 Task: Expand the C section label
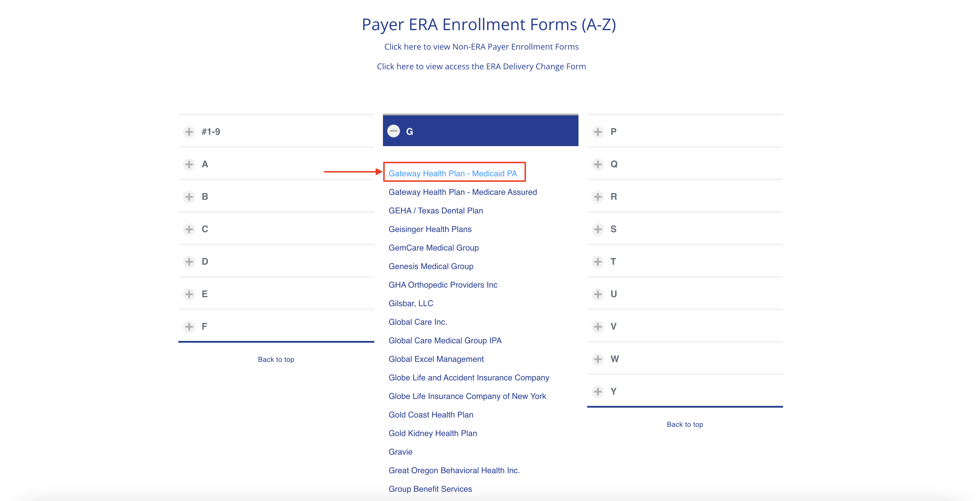click(205, 229)
